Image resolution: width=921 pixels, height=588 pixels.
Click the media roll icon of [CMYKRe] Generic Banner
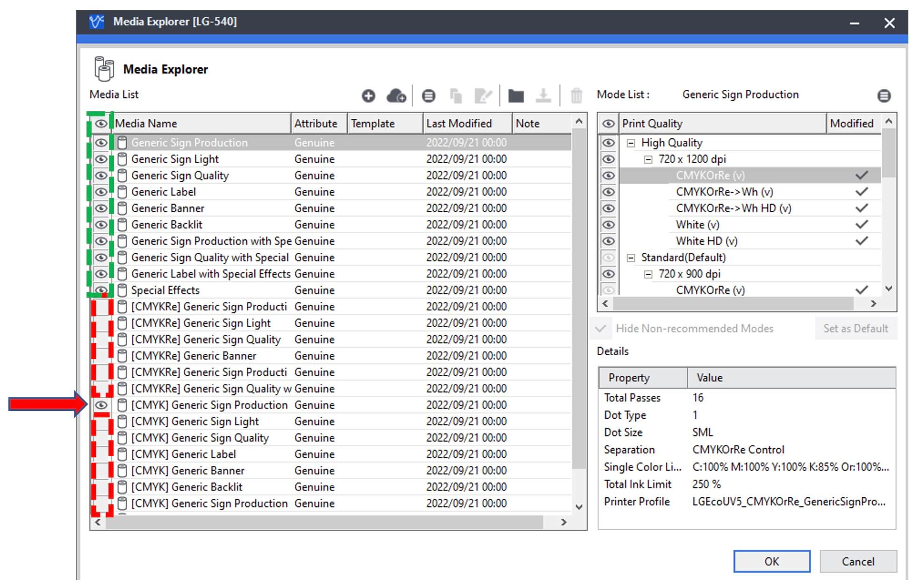point(122,356)
